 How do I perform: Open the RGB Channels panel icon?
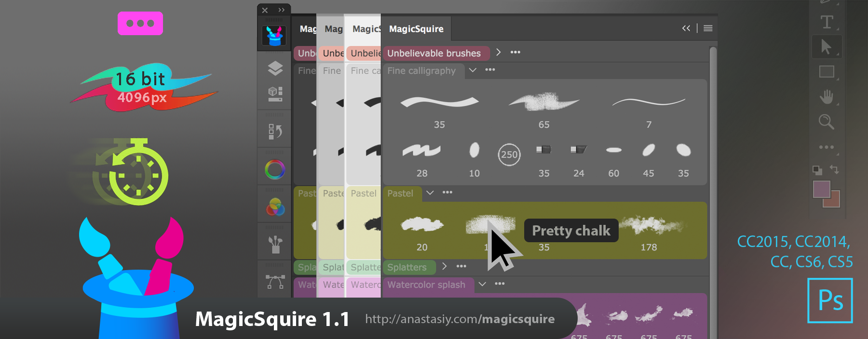(x=275, y=208)
